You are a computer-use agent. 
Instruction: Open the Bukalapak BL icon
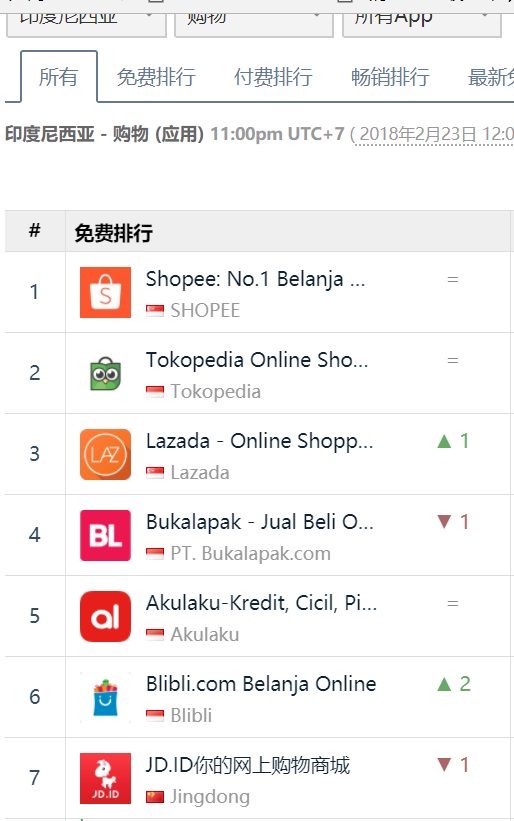coord(105,536)
